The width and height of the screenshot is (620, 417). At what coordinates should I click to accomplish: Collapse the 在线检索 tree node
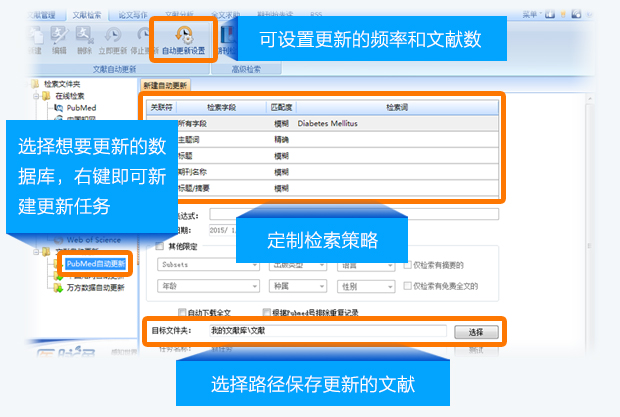pos(36,96)
